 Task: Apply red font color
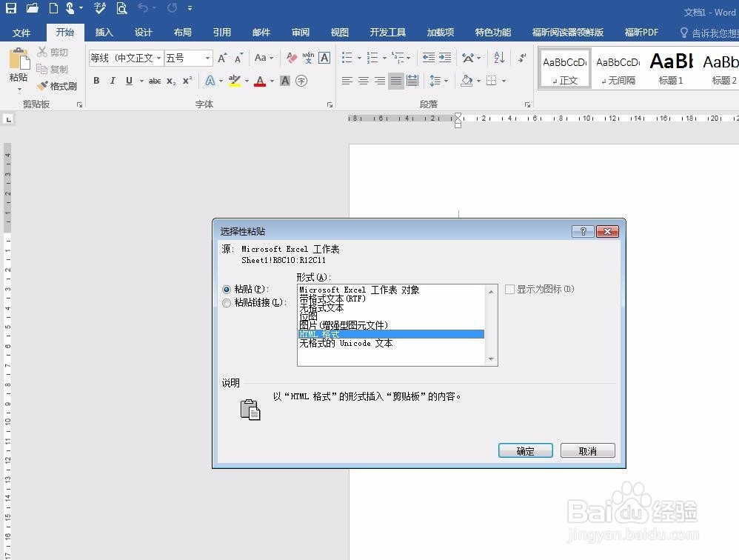pos(260,81)
